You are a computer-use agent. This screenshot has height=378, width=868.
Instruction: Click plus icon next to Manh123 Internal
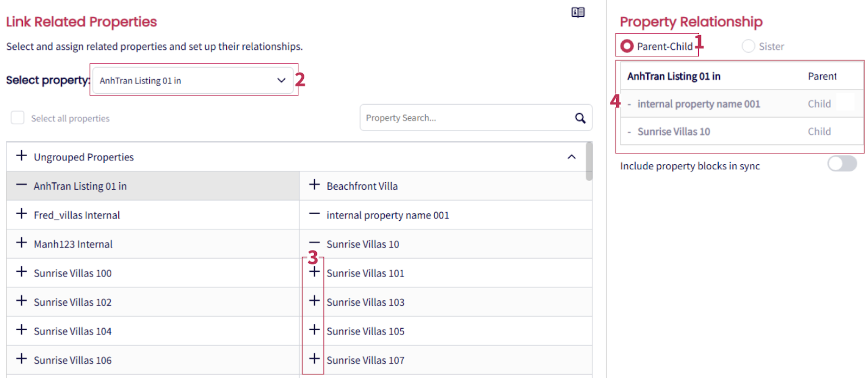point(21,243)
